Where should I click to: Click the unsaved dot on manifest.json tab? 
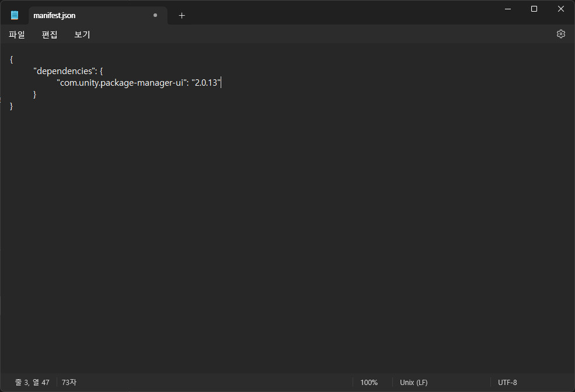tap(155, 15)
